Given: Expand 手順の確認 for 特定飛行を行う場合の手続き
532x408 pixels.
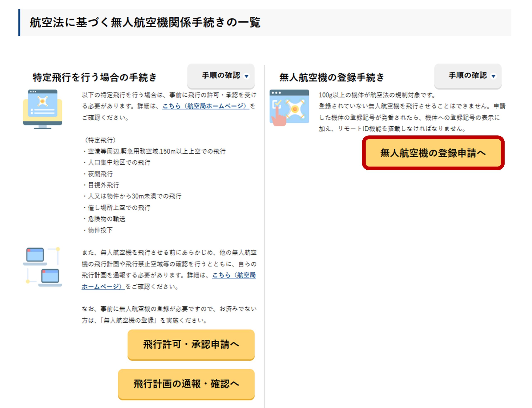Looking at the screenshot, I should [221, 76].
